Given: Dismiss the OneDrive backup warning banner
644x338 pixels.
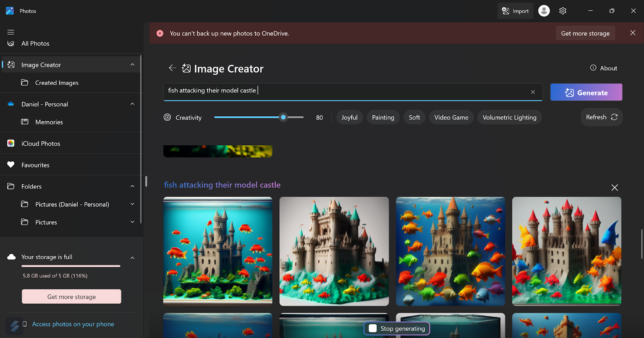Looking at the screenshot, I should 633,33.
